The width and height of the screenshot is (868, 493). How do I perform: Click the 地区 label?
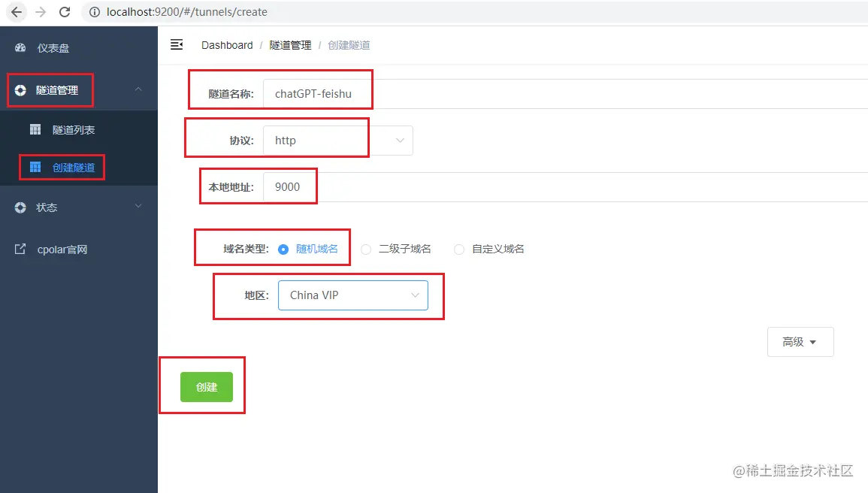(256, 295)
